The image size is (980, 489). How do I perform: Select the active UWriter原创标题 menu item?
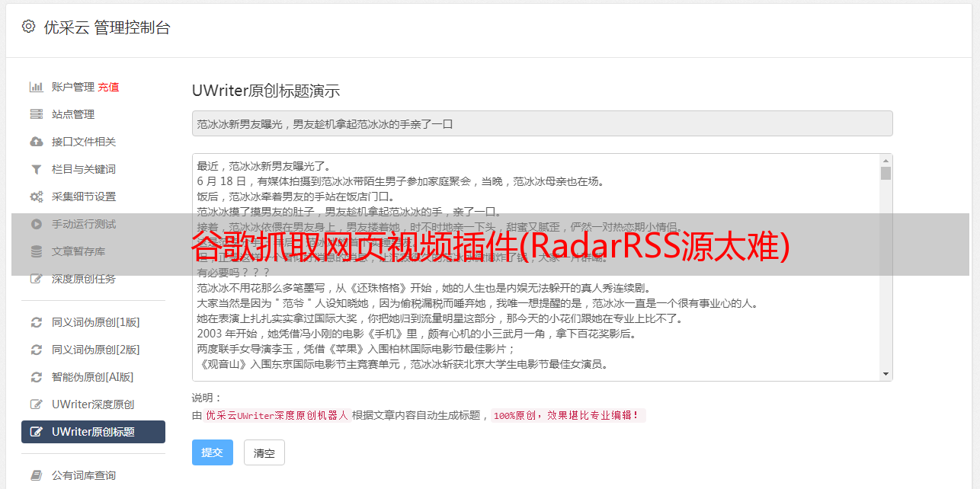[93, 432]
